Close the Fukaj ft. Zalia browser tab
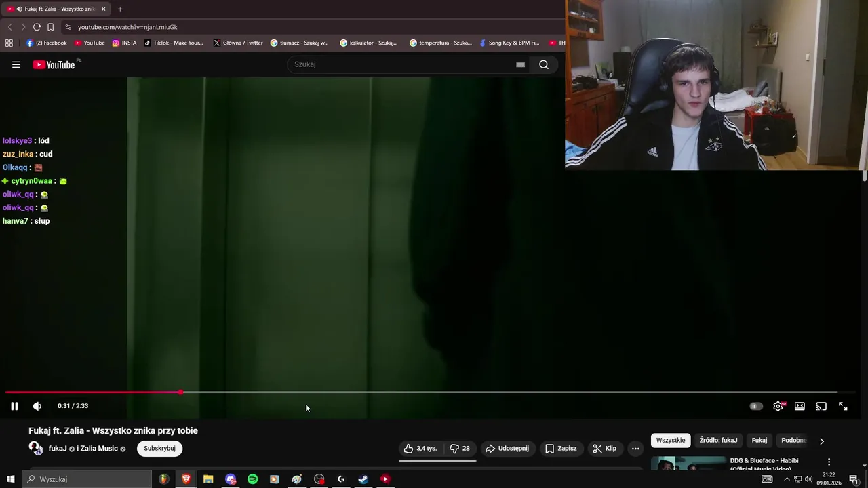This screenshot has height=488, width=868. click(x=104, y=9)
